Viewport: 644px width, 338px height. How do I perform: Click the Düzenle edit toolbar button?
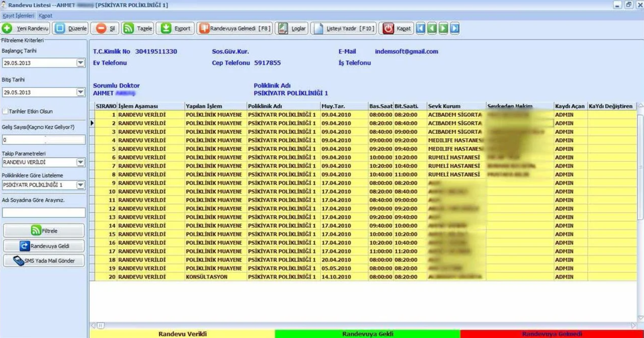pos(71,28)
